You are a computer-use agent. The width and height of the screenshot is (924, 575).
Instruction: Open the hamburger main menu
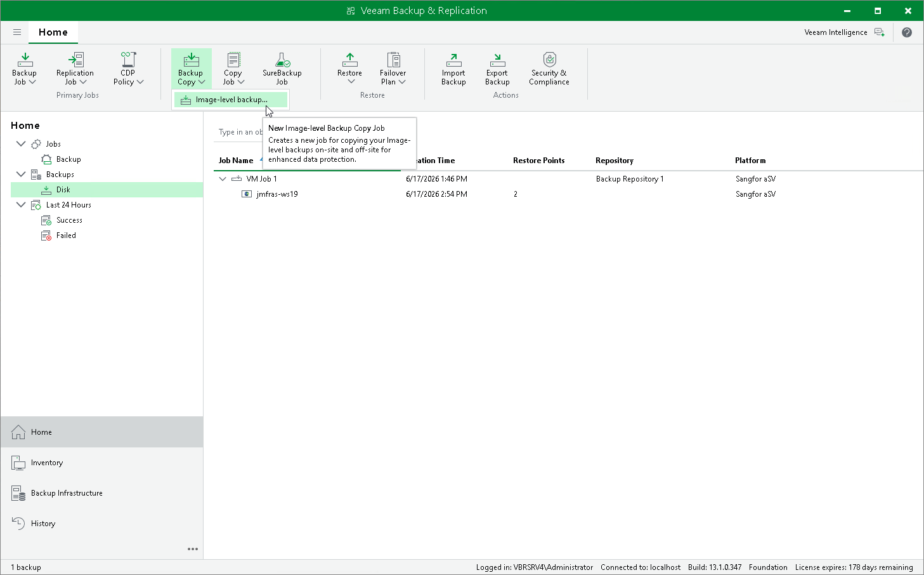click(17, 32)
